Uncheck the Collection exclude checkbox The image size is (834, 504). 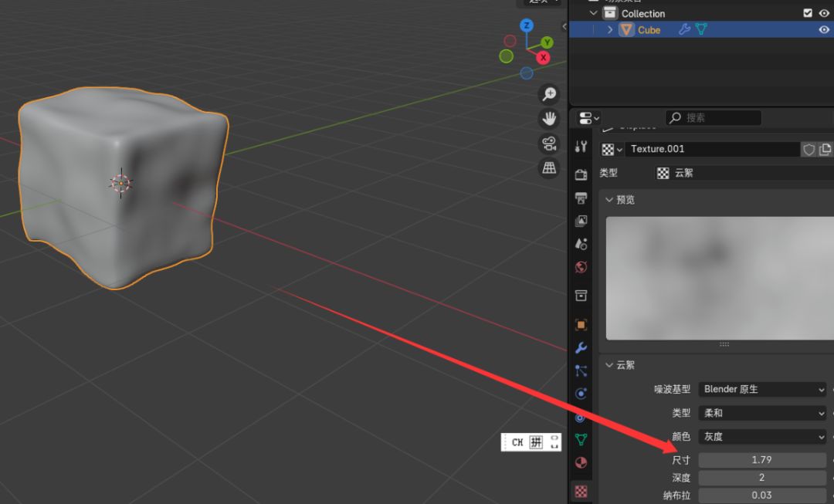[x=808, y=13]
